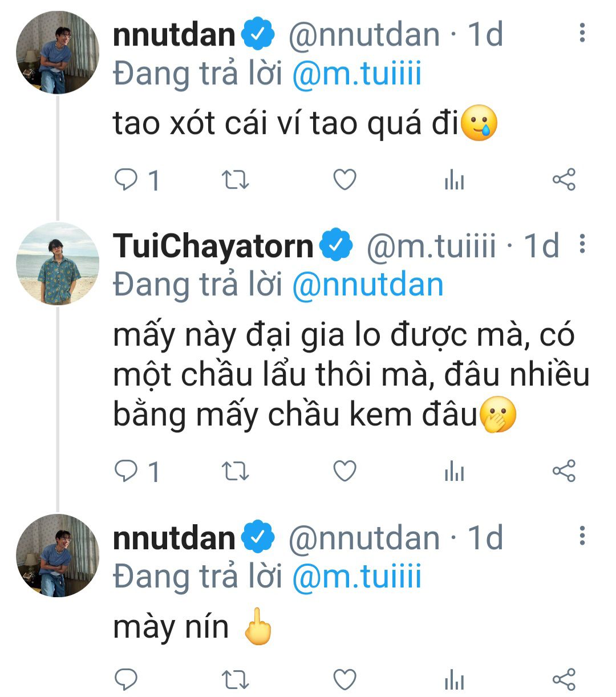Share the 'mày nín' tweet
Image resolution: width=616 pixels, height=697 pixels.
click(x=564, y=679)
